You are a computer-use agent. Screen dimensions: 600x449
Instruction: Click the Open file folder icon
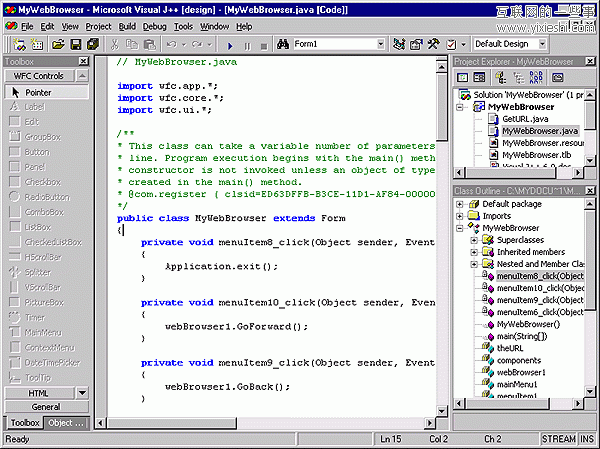pos(58,45)
